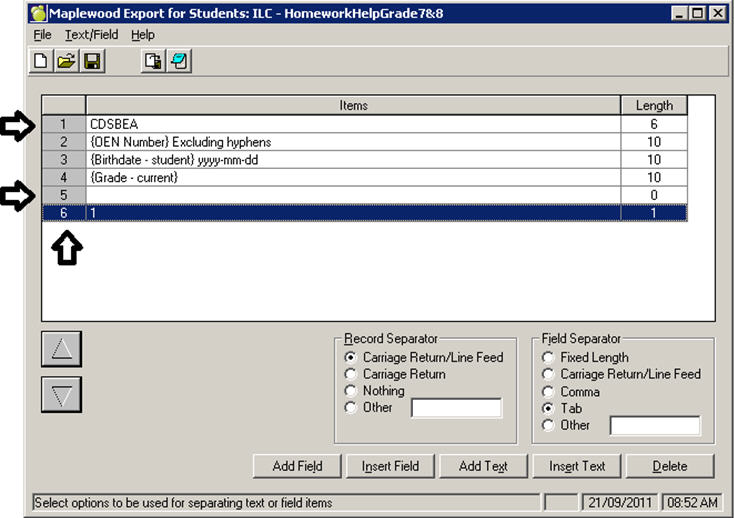
Task: Choose Fixed Length field separator
Action: tap(548, 357)
